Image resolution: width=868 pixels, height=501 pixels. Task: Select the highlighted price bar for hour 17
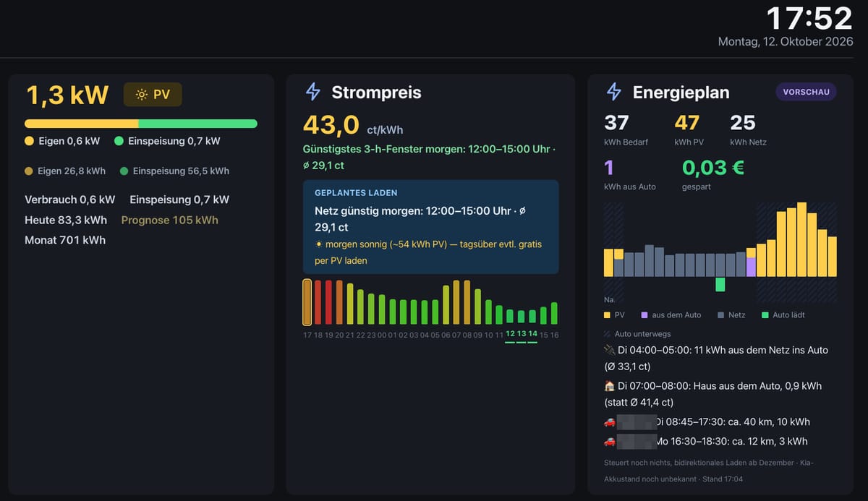[x=307, y=302]
